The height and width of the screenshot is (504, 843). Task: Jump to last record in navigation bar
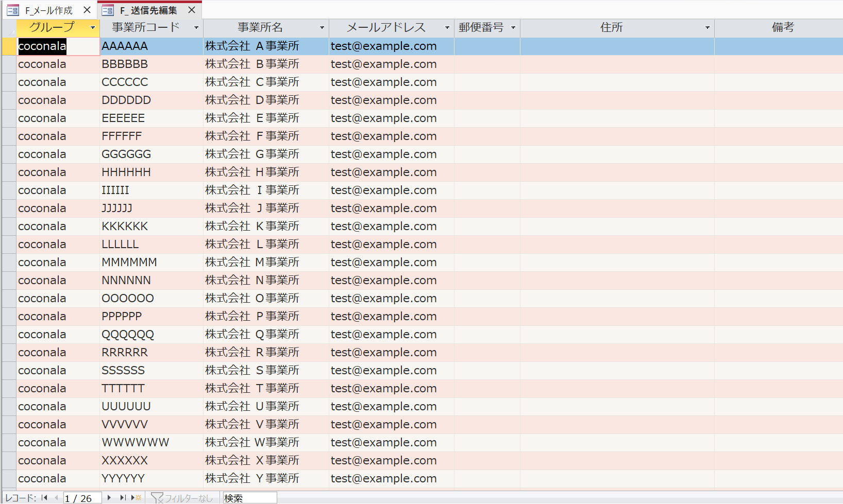point(123,498)
